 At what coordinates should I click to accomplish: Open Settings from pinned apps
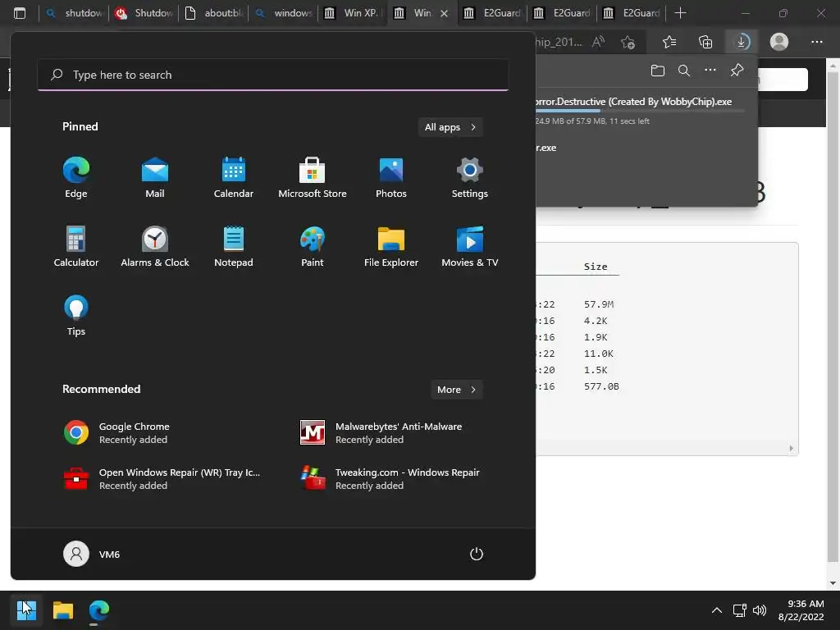click(470, 177)
